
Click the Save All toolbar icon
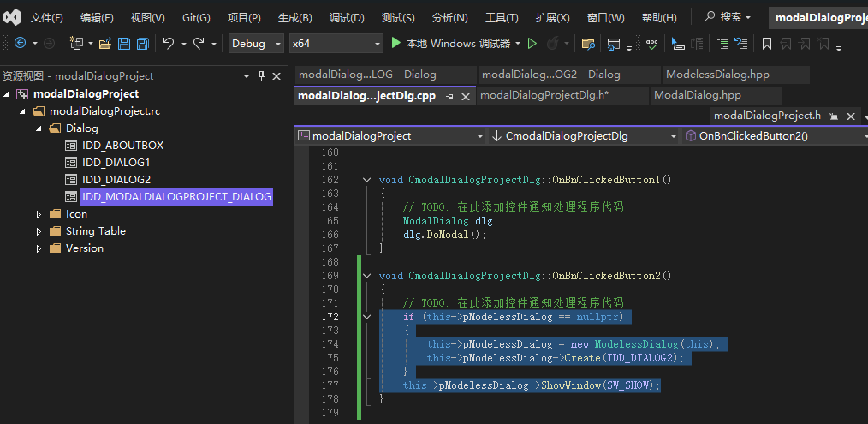coord(142,44)
